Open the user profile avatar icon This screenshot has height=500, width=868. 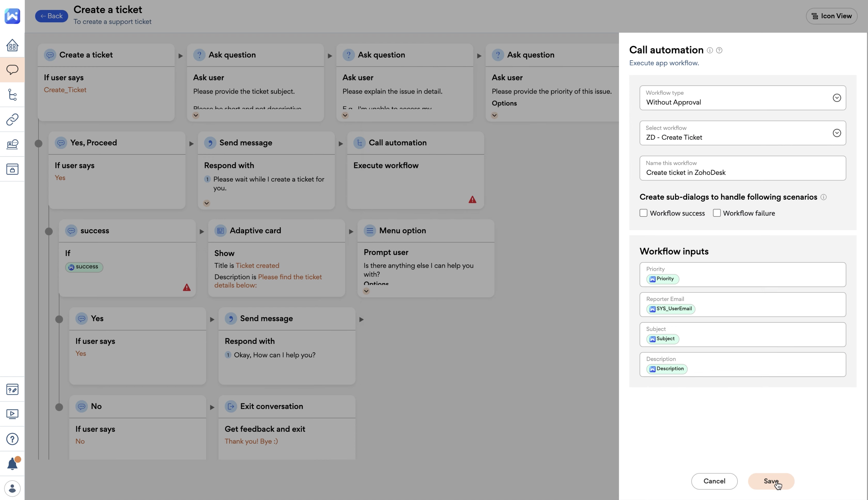pyautogui.click(x=12, y=488)
